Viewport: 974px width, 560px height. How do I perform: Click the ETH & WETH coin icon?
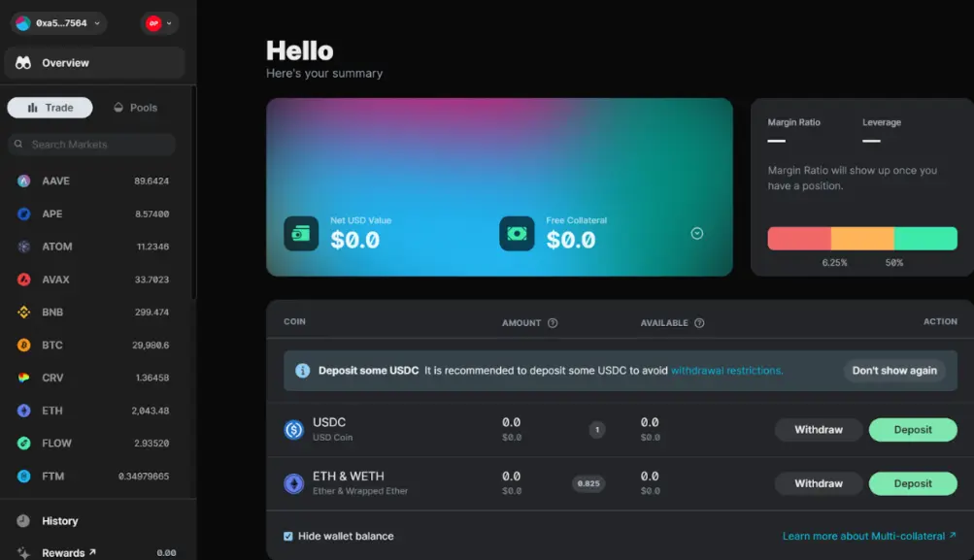[294, 483]
